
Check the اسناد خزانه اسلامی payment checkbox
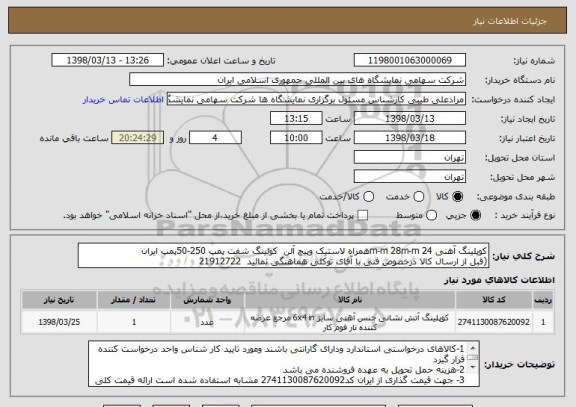(x=363, y=216)
